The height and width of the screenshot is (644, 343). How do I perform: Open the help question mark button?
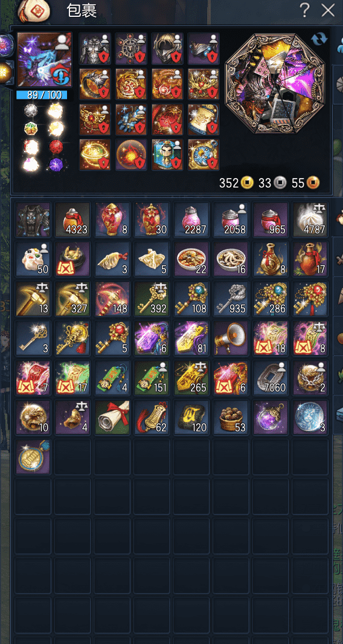[304, 10]
